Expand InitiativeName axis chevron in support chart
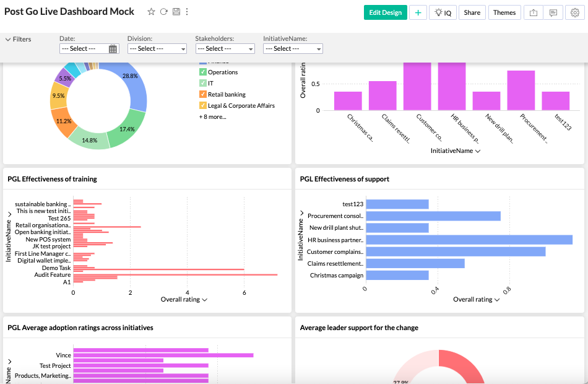The image size is (588, 384). pos(301,213)
